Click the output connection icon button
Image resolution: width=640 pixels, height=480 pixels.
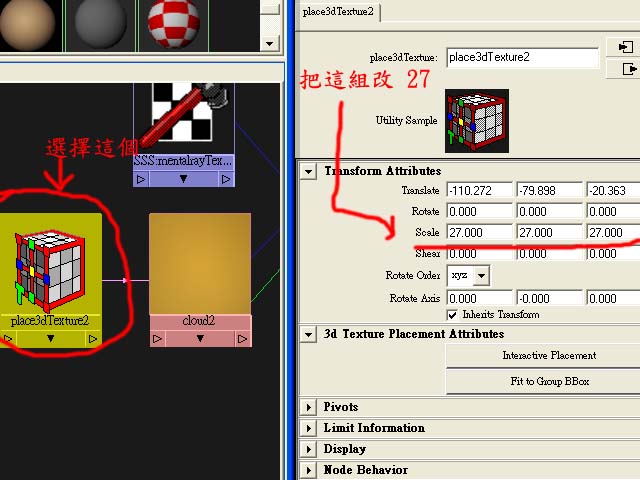628,69
